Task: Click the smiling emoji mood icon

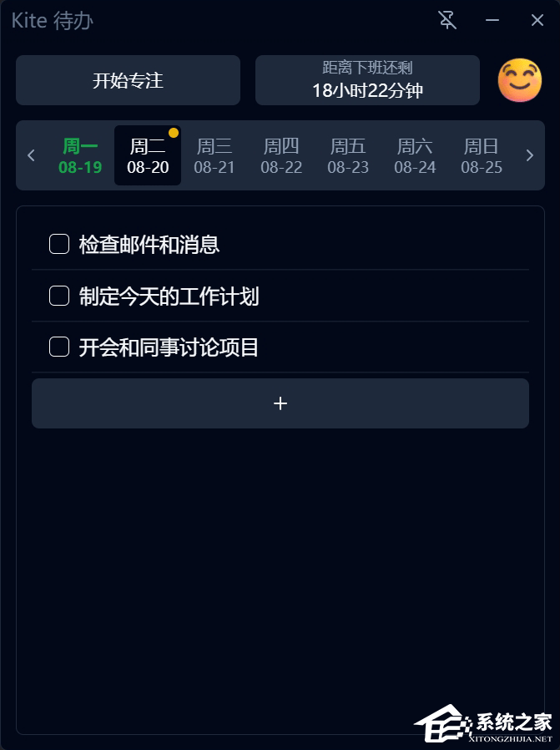Action: tap(519, 80)
